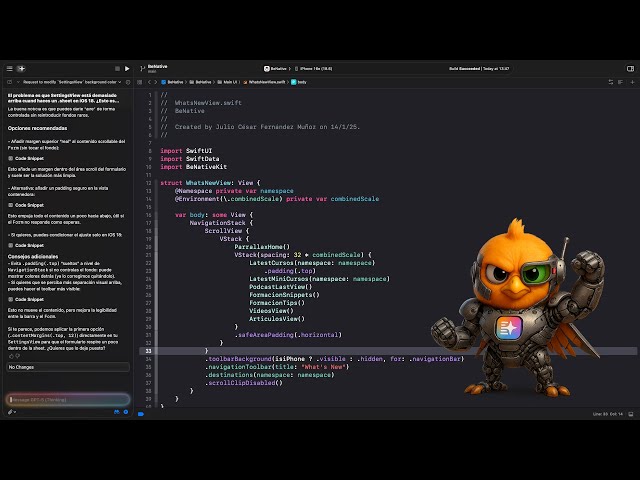Give thumbs up to the response
Screen dimensions: 640x480
tap(11, 356)
